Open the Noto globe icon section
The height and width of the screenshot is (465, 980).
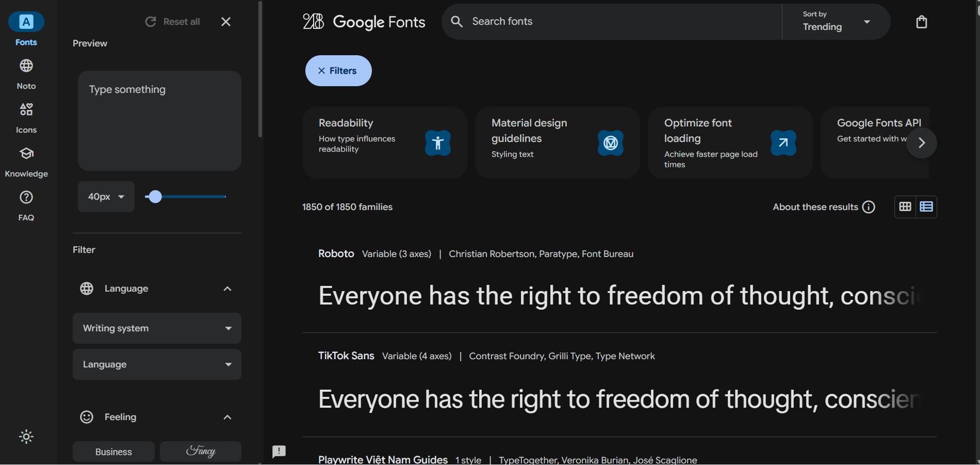(x=26, y=66)
